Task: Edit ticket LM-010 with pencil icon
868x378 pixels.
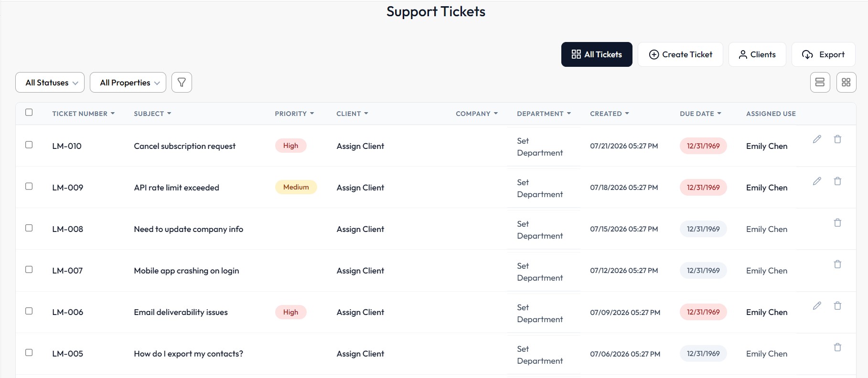Action: pyautogui.click(x=817, y=139)
